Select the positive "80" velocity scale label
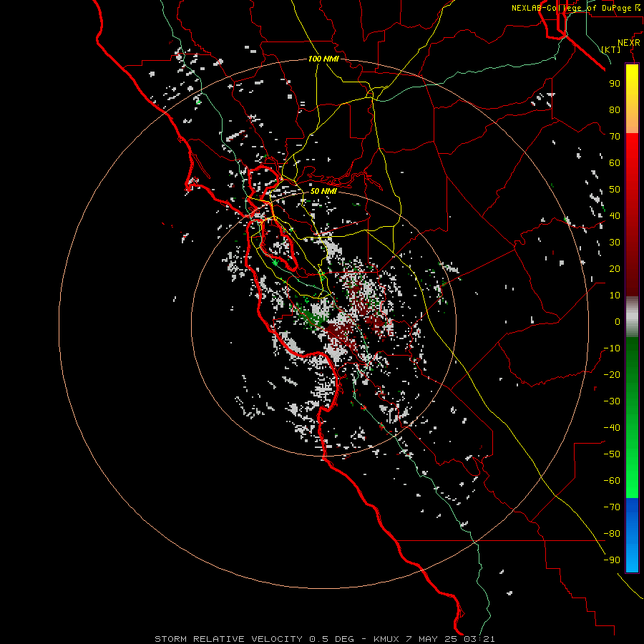 615,109
